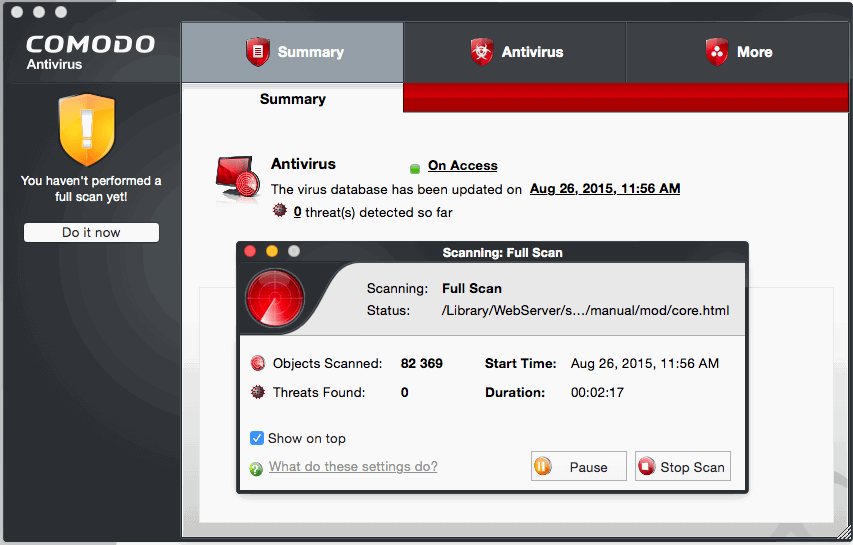Close the Scanning dialog with red button
This screenshot has height=545, width=853.
(x=250, y=251)
